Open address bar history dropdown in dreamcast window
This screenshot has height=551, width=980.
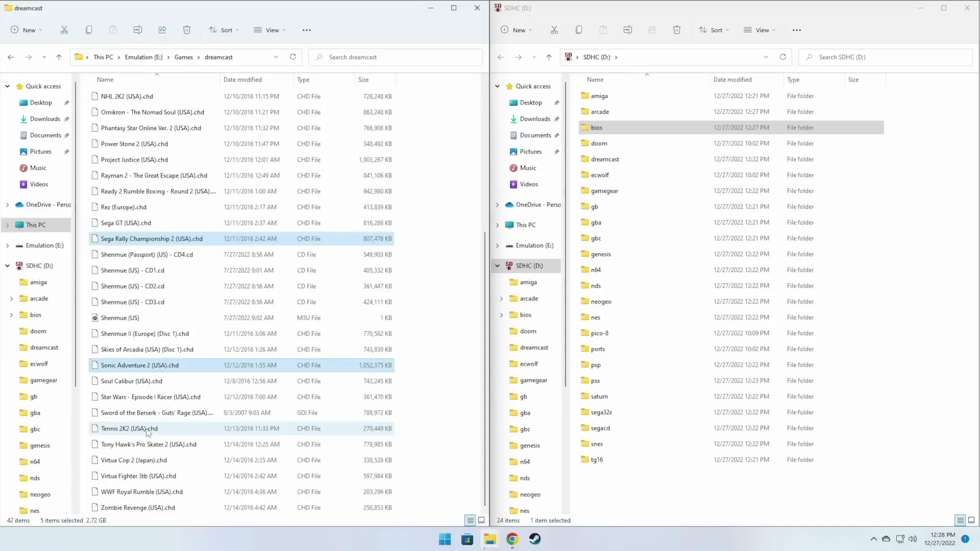click(x=276, y=57)
